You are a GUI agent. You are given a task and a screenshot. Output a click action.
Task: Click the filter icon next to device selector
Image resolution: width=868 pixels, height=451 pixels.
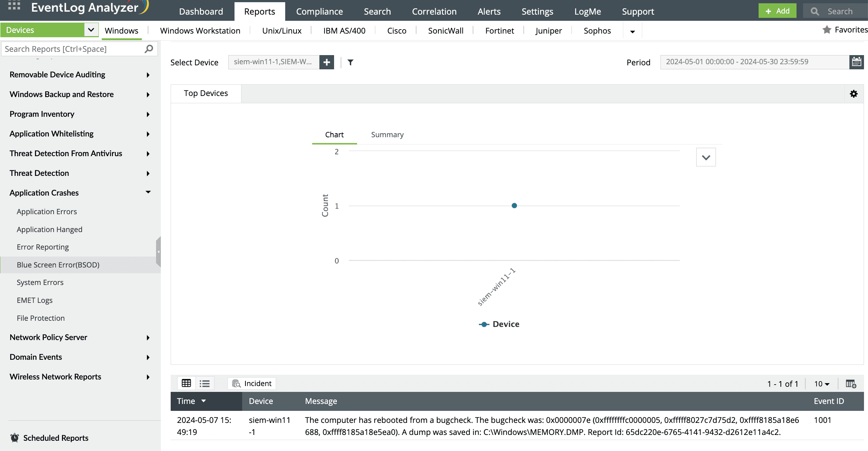tap(350, 62)
